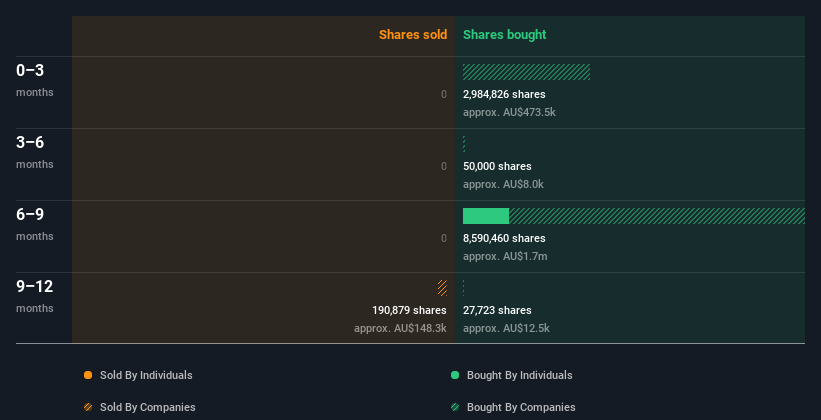821x420 pixels.
Task: Click the 0–3 months row label
Action: pyautogui.click(x=35, y=80)
